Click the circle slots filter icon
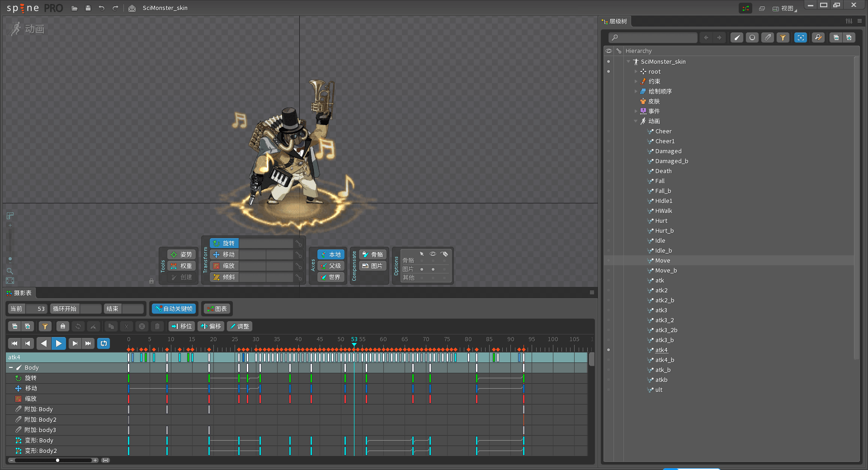This screenshot has width=868, height=470. pos(752,38)
